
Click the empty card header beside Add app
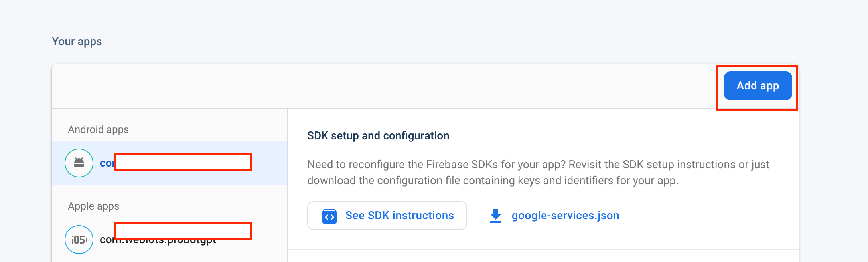pos(383,86)
